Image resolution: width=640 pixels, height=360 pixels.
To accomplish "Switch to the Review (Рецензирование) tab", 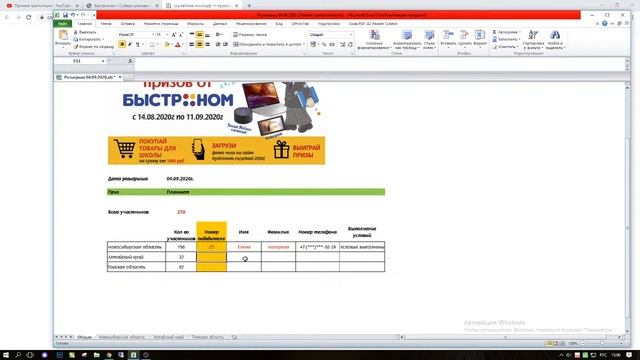I will 251,24.
